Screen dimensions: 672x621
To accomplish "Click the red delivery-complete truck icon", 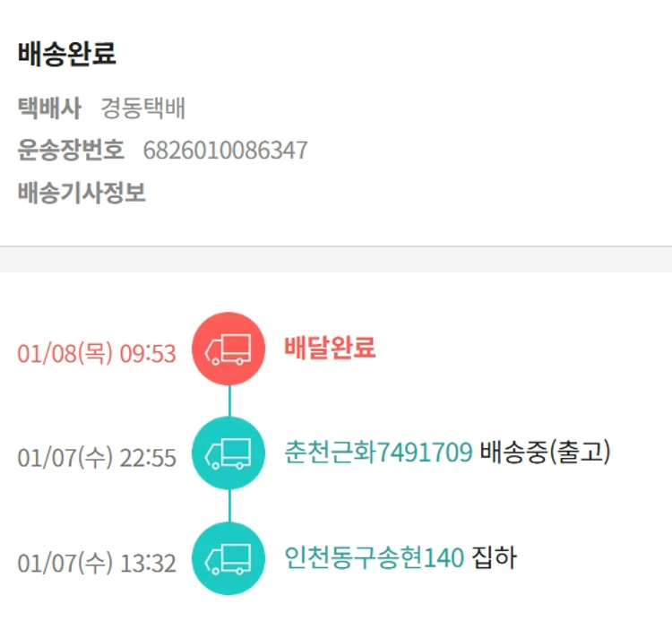I will coord(229,349).
